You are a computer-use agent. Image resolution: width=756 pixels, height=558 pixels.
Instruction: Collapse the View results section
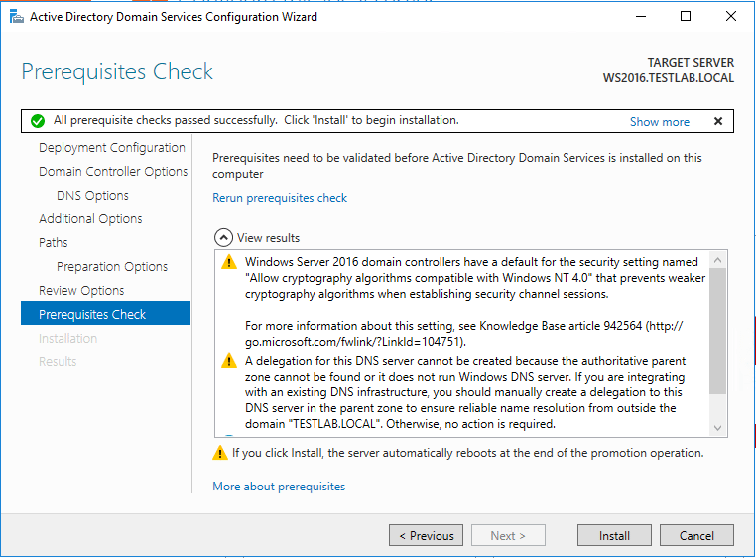[224, 238]
